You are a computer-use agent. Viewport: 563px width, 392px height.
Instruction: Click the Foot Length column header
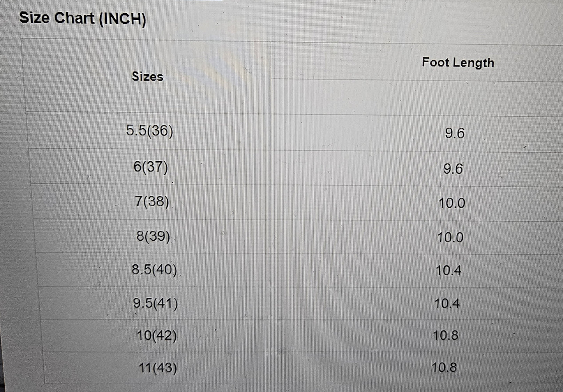click(458, 63)
